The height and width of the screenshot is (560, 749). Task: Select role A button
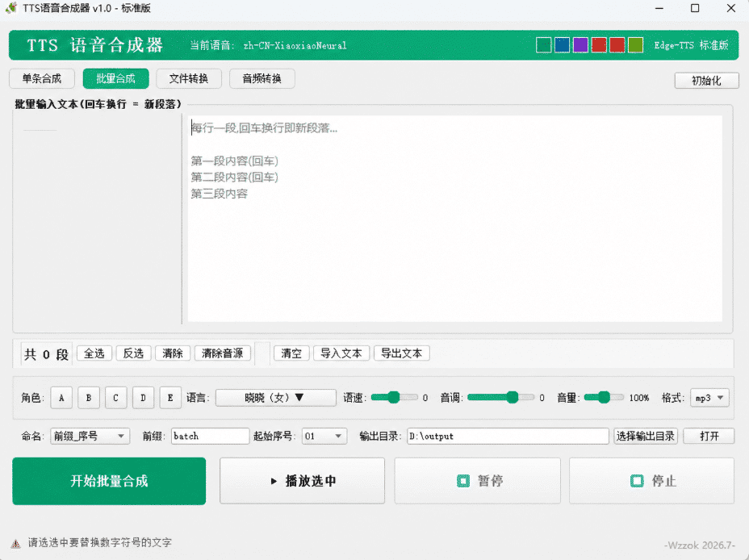point(61,398)
